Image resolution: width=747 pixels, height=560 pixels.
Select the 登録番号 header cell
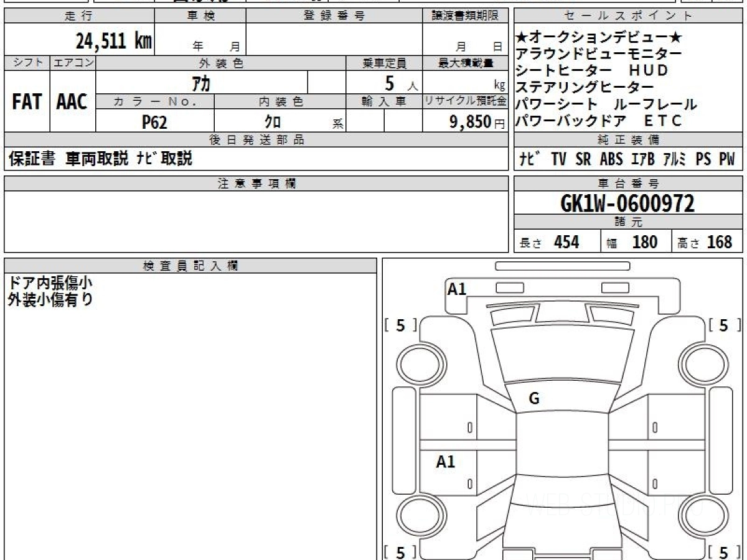[334, 16]
